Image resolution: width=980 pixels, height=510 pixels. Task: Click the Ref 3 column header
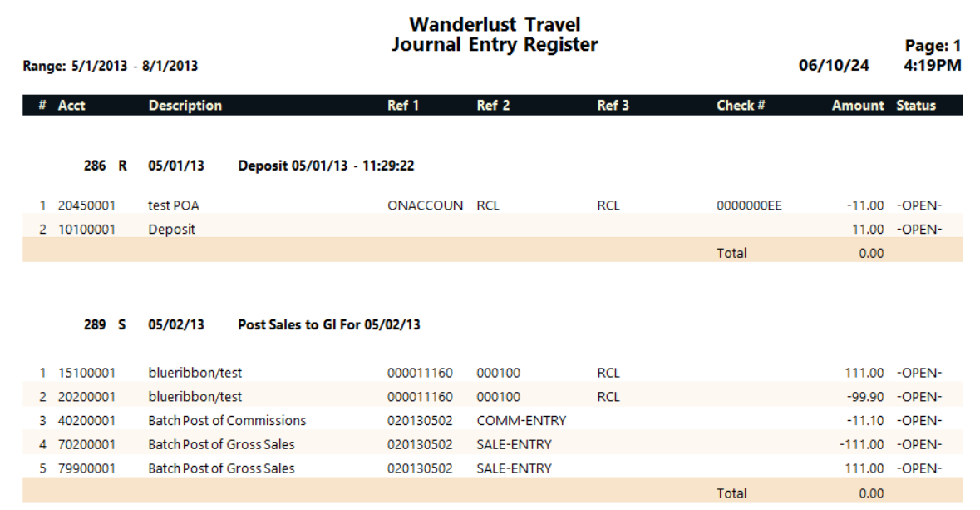613,105
